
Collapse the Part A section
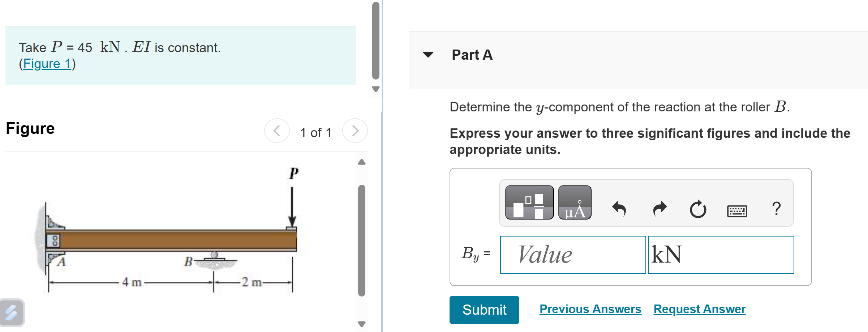[x=428, y=55]
